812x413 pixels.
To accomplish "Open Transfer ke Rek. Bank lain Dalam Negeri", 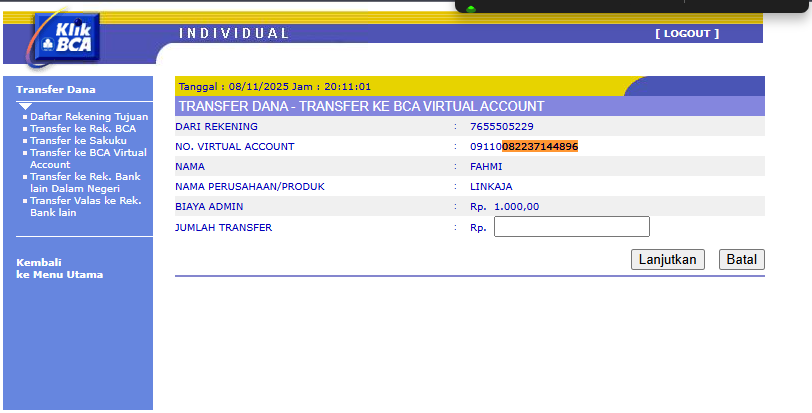I will click(85, 182).
